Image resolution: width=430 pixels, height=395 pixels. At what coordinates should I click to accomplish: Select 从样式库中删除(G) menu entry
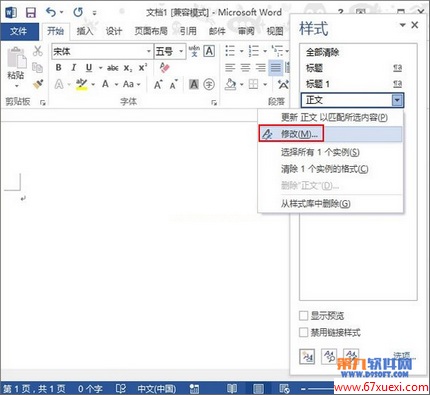[x=315, y=203]
